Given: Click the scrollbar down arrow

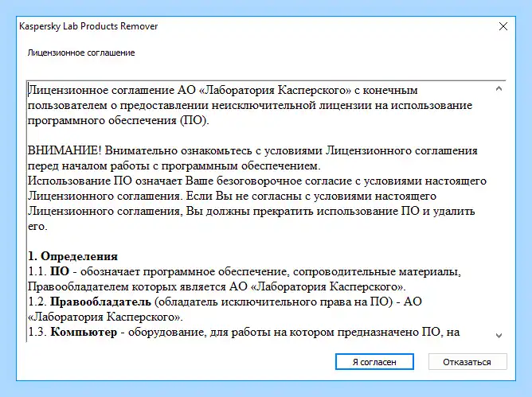Looking at the screenshot, I should [499, 336].
